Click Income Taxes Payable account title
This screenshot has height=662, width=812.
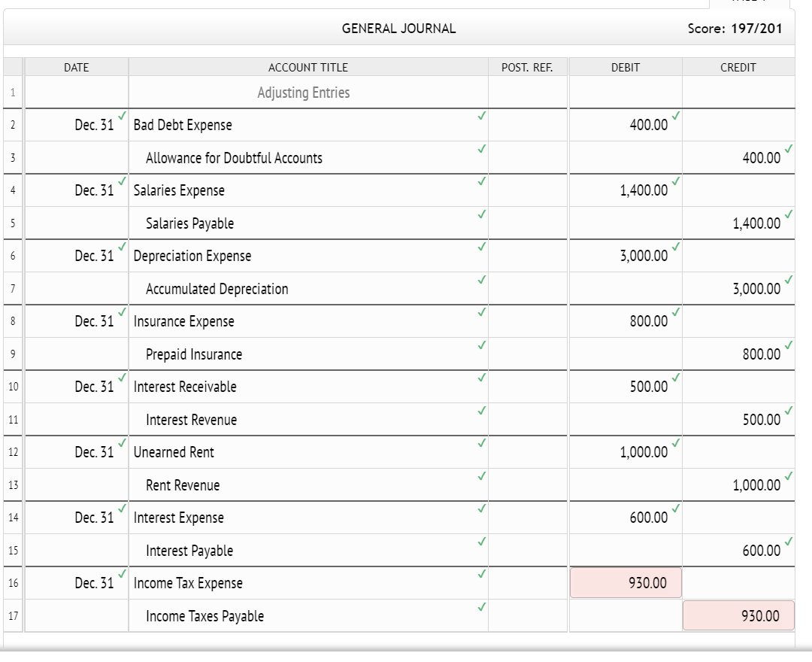(205, 616)
